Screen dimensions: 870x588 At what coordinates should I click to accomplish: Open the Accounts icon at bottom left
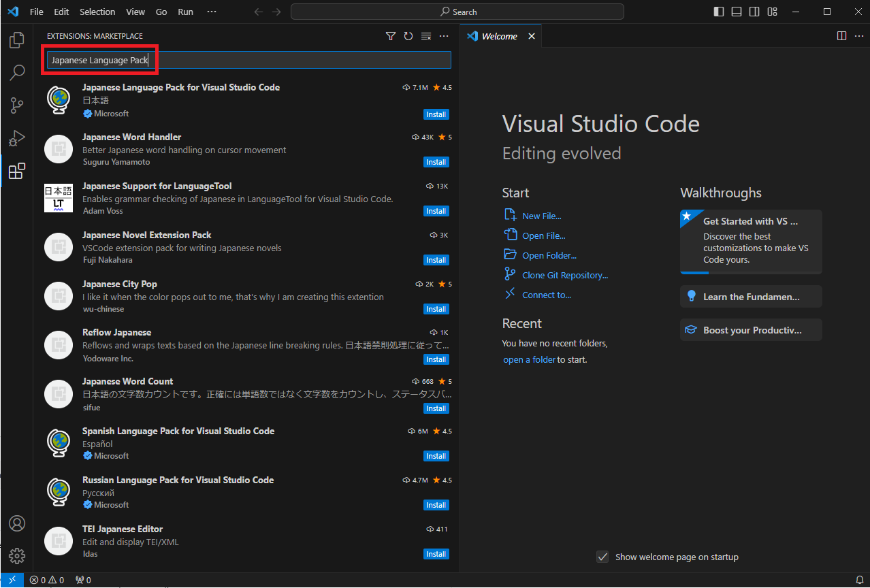pos(16,523)
